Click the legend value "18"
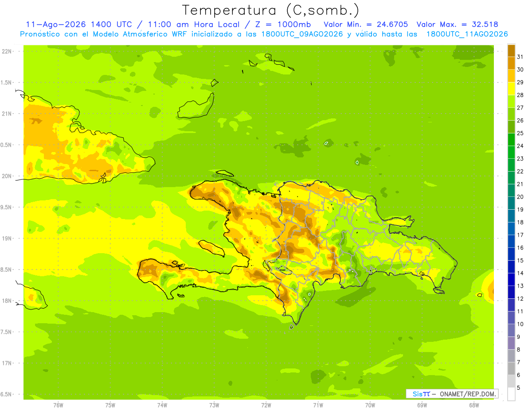The height and width of the screenshot is (411, 532). 520,222
